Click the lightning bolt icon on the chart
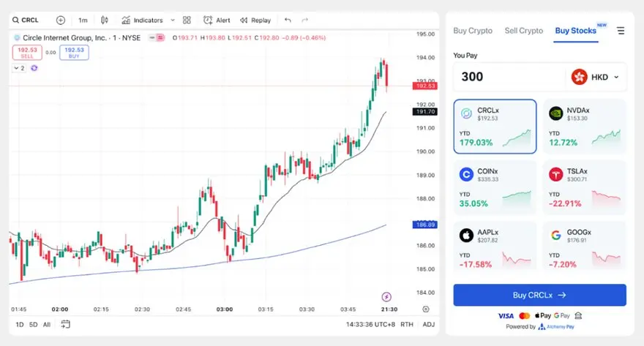The height and width of the screenshot is (346, 644). click(x=386, y=297)
